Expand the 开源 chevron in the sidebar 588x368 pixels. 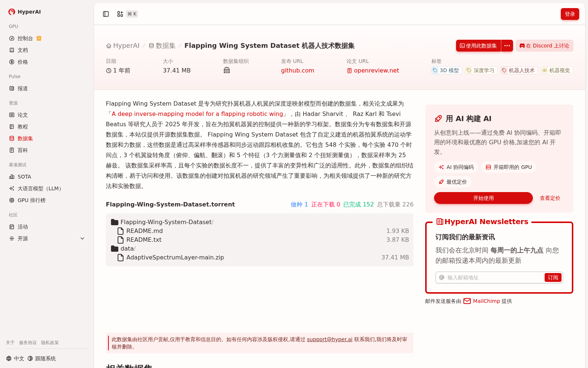(x=82, y=238)
